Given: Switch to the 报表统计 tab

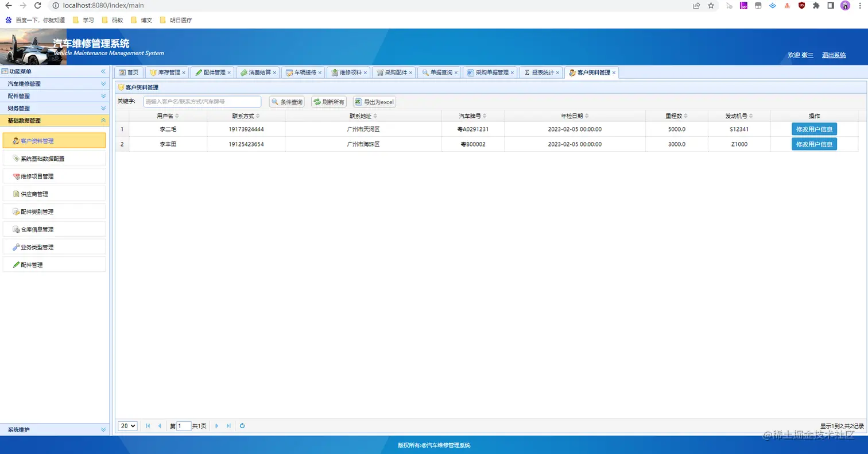Looking at the screenshot, I should click(x=540, y=72).
